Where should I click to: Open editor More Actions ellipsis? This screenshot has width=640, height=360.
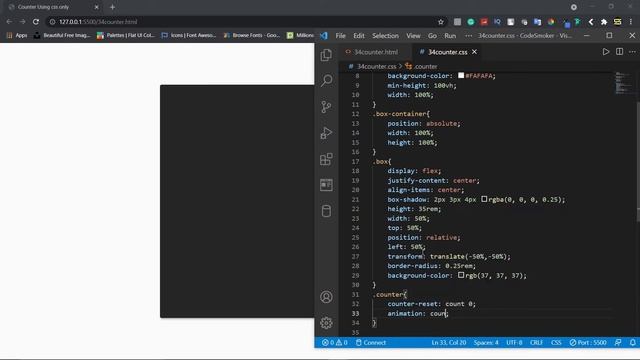point(632,52)
